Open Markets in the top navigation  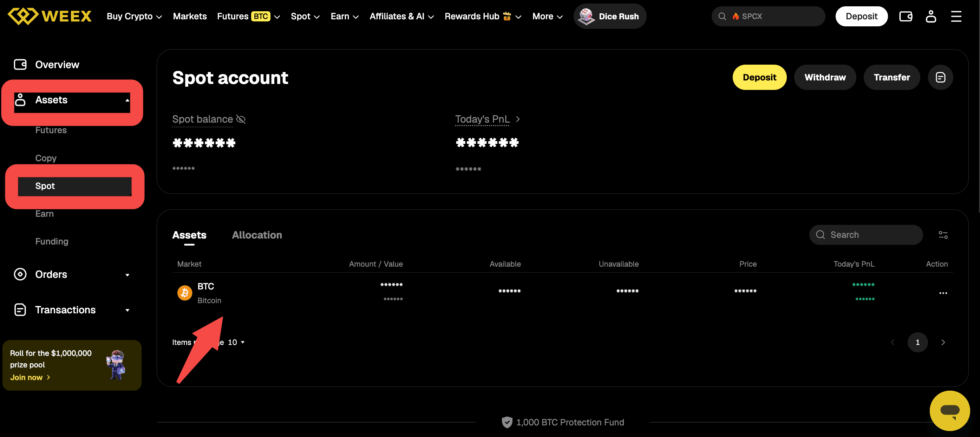pos(190,17)
